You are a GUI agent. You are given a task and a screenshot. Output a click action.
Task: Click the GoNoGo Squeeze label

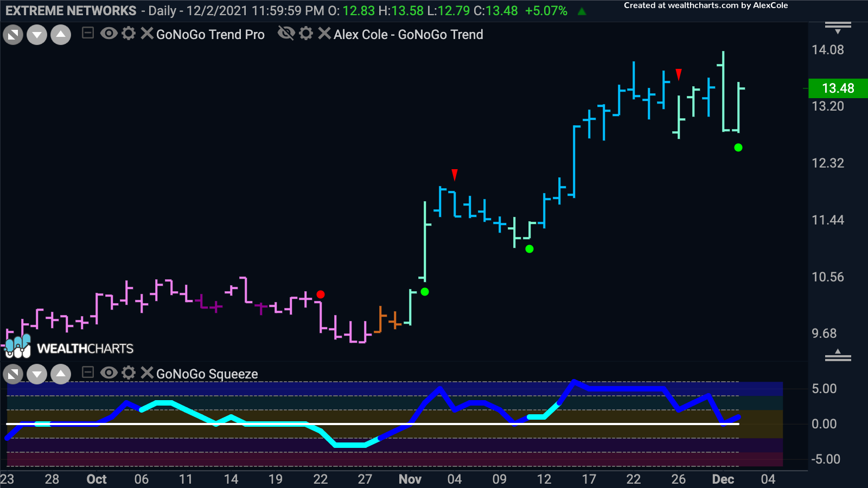pyautogui.click(x=207, y=374)
